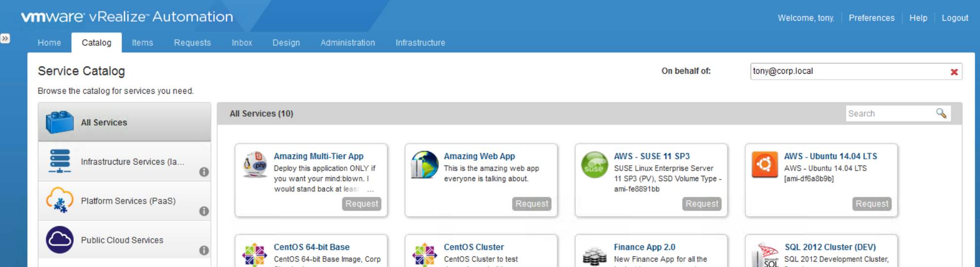Viewport: 980px width, 267px height.
Task: Open AWS - Ubuntu 14.04 LTS title
Action: [x=831, y=156]
